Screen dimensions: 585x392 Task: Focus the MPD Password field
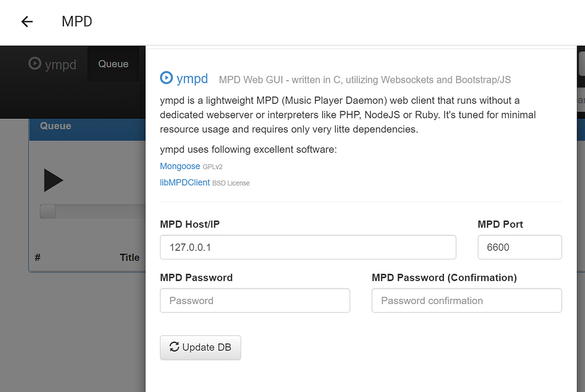pyautogui.click(x=255, y=300)
